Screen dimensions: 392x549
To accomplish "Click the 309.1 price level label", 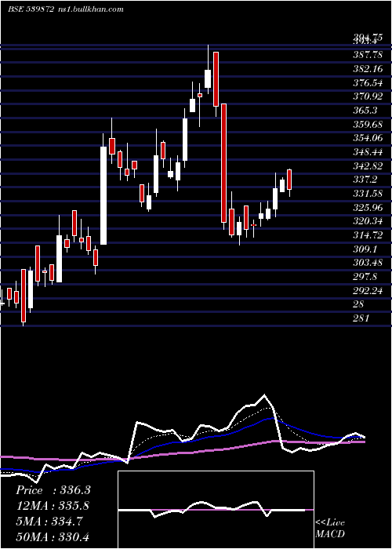I will tap(365, 249).
